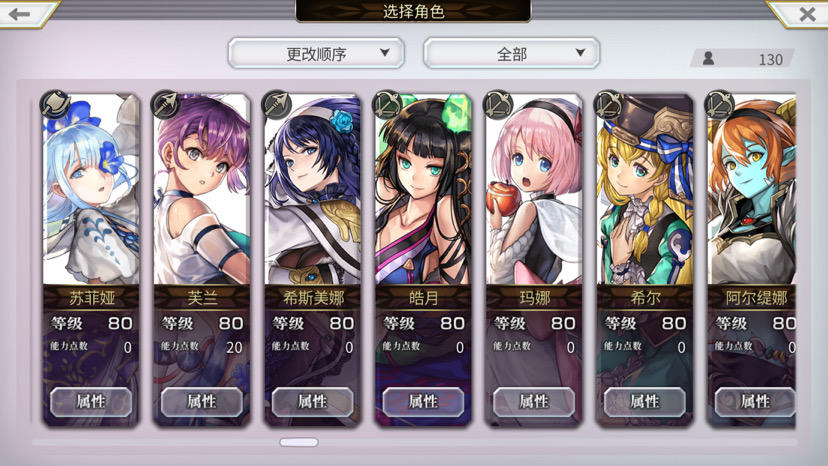
Task: Click the horizontal scrollbar handle
Action: click(299, 442)
